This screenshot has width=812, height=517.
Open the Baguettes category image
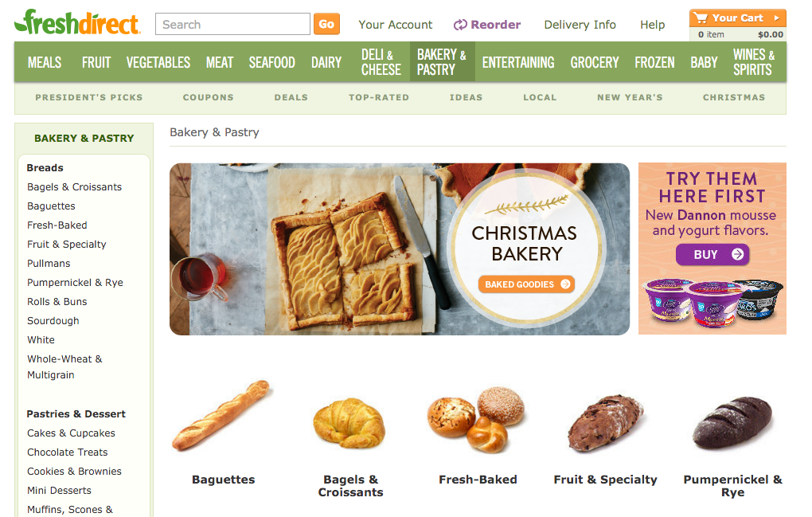(x=223, y=414)
